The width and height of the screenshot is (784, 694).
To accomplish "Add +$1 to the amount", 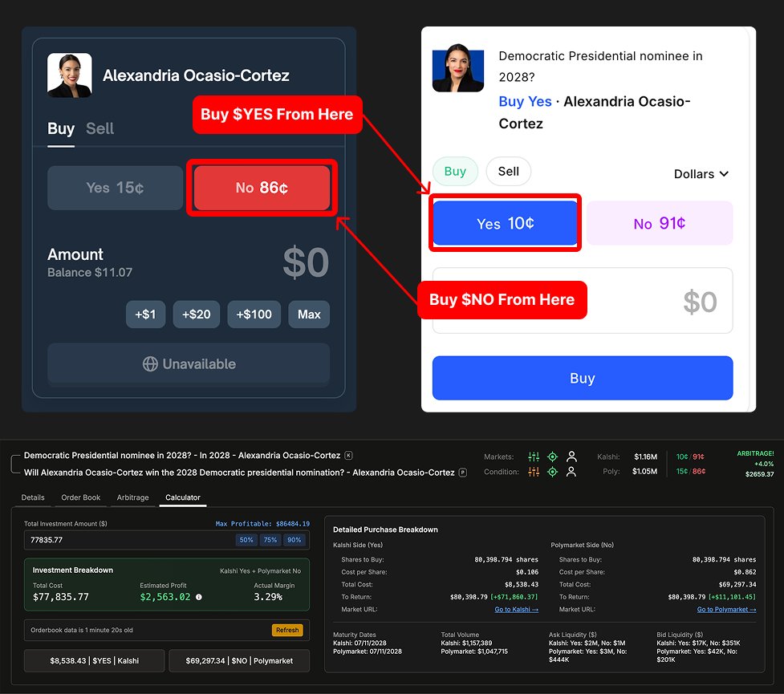I will tap(145, 315).
